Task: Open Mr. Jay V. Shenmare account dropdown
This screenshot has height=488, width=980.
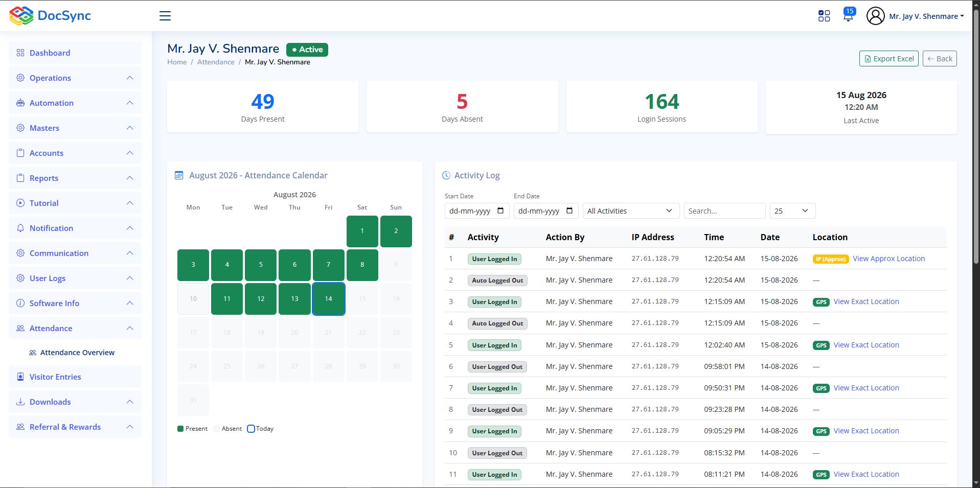Action: click(x=926, y=16)
